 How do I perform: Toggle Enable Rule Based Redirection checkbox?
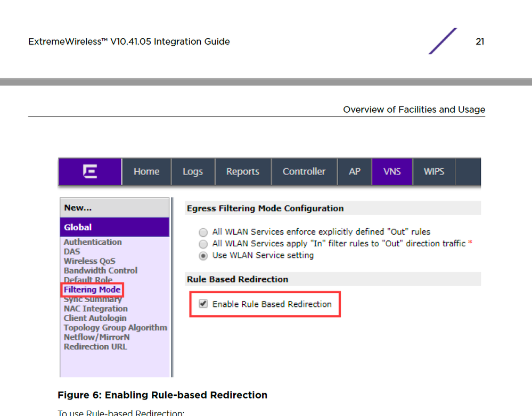click(x=203, y=304)
